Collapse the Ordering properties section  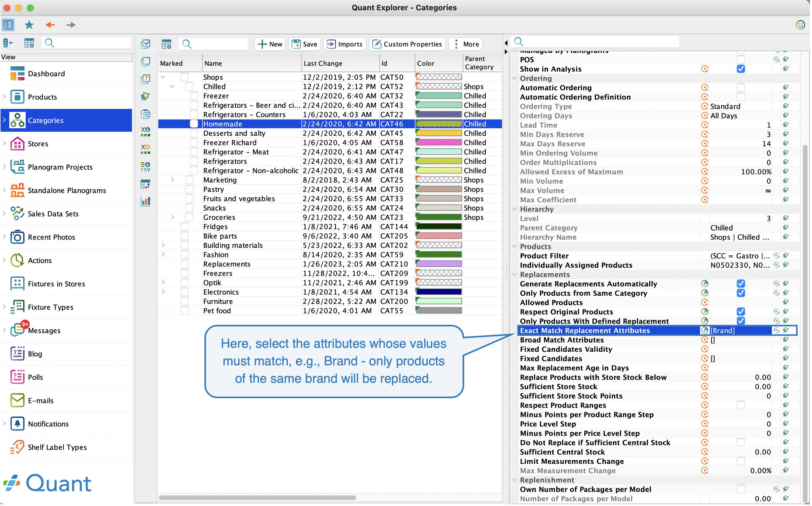[x=514, y=78]
